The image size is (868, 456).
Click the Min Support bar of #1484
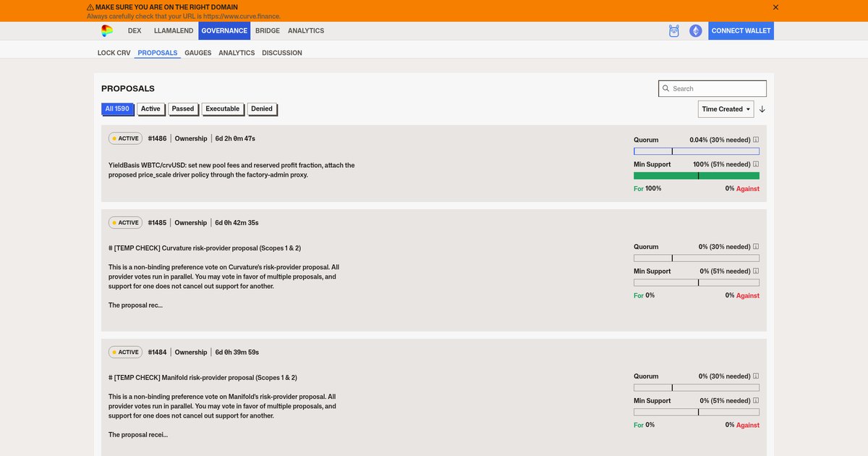click(697, 413)
